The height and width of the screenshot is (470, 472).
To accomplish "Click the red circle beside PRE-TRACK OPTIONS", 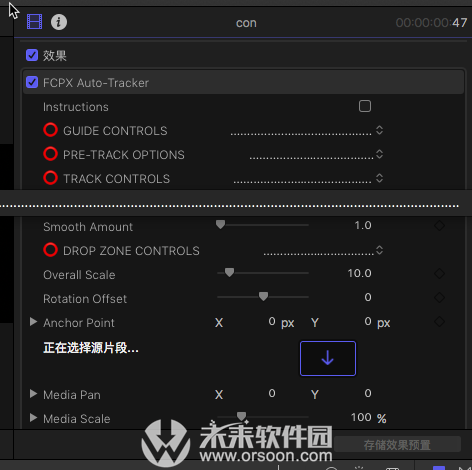I will [50, 154].
